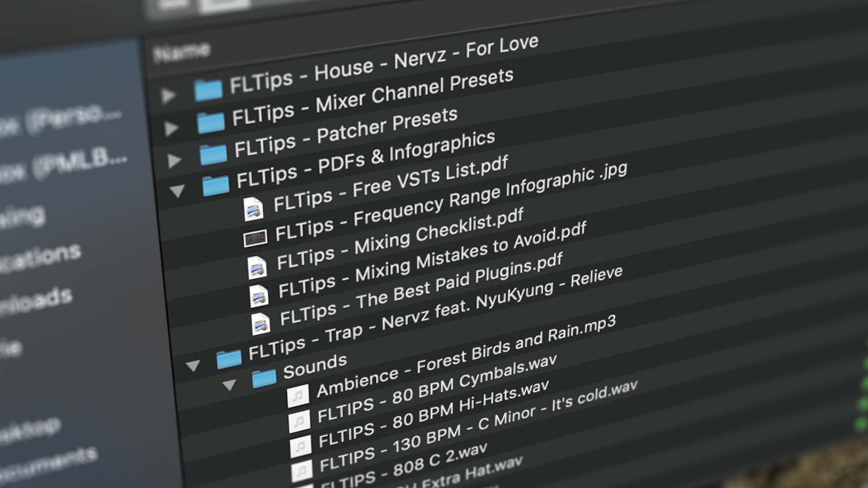Click the PDF icon of The Best Paid Plugins.pdf
The height and width of the screenshot is (488, 868).
coord(261,323)
